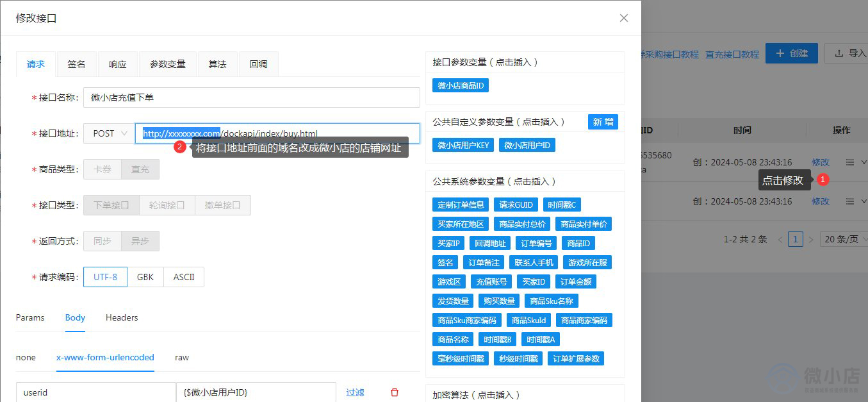Viewport: 868px width, 402px height.
Task: Click the red delete icon in userid row
Action: (x=395, y=392)
